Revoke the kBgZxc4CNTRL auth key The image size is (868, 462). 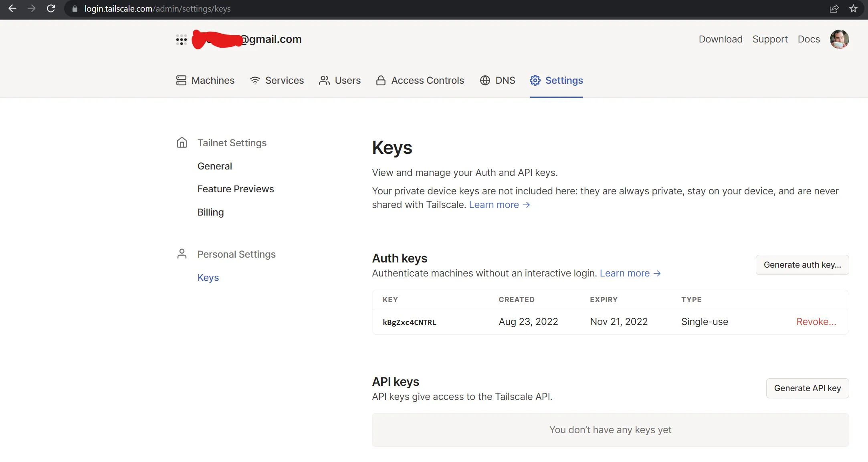(x=816, y=322)
